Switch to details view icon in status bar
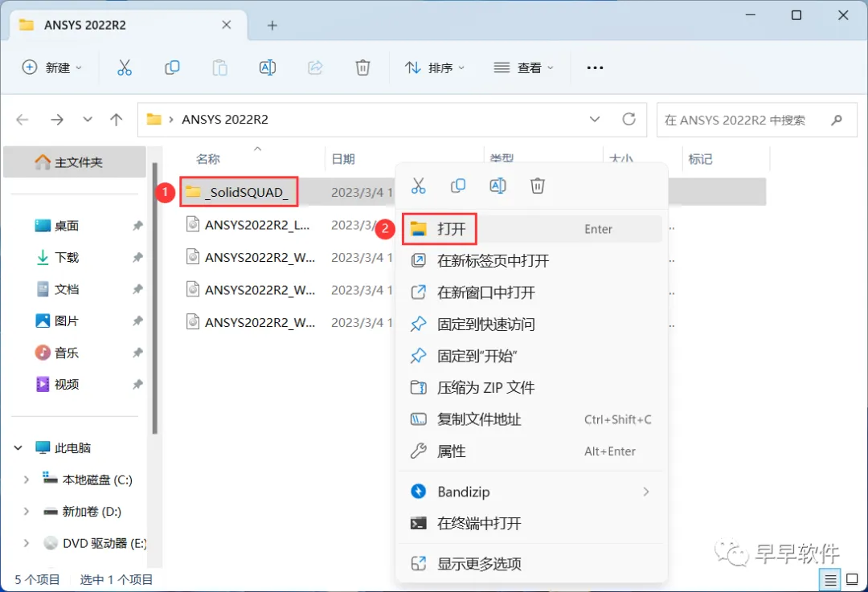This screenshot has width=868, height=592. [x=829, y=580]
